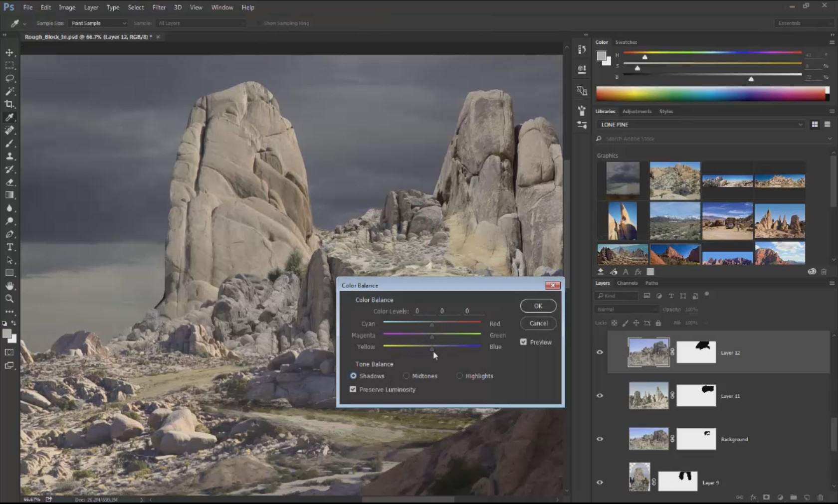The image size is (838, 504).
Task: Select the Crop tool
Action: [9, 104]
